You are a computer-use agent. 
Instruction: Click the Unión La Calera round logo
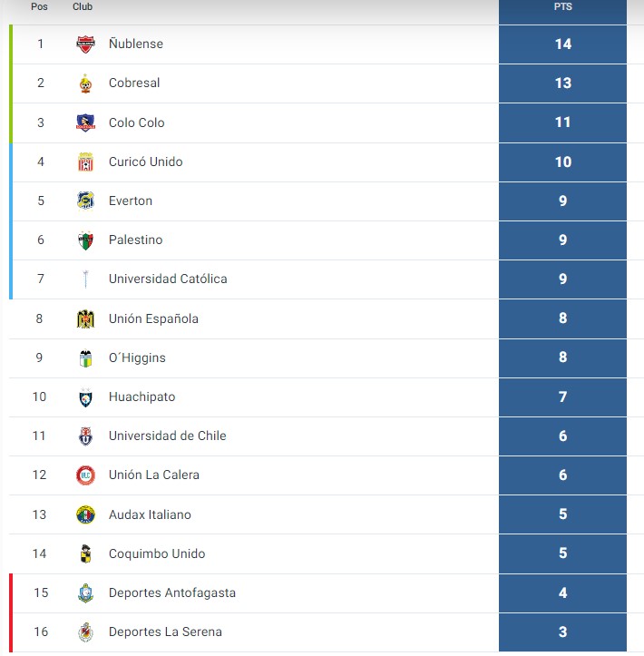click(86, 475)
